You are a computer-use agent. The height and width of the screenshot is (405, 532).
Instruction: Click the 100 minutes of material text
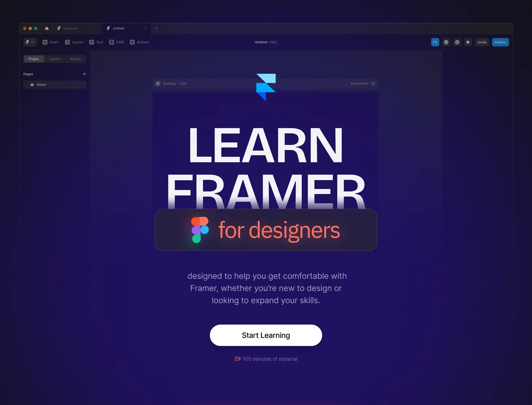(270, 359)
